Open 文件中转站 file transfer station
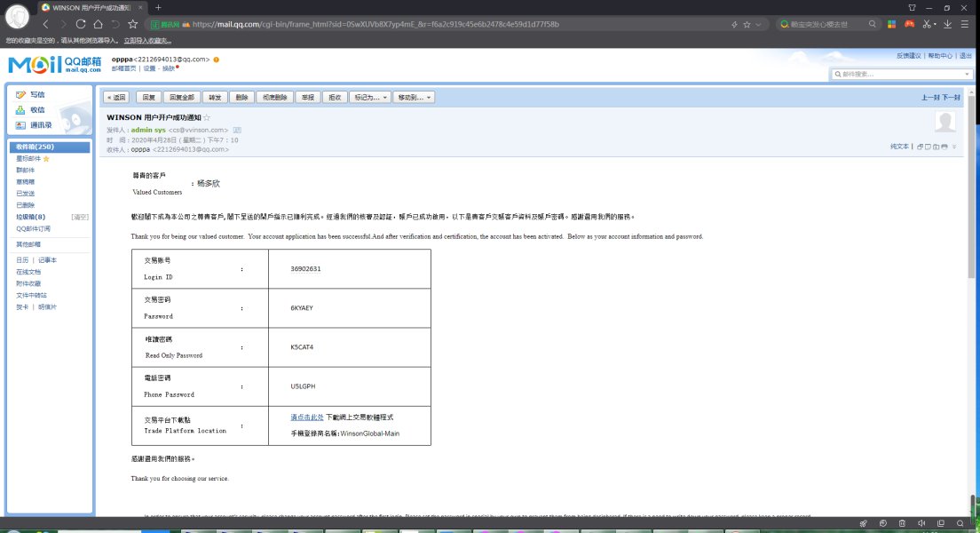Image resolution: width=980 pixels, height=533 pixels. tap(31, 295)
